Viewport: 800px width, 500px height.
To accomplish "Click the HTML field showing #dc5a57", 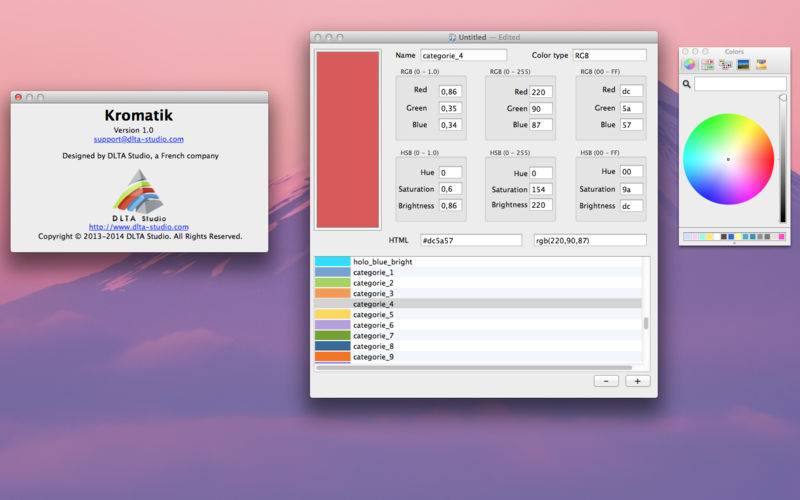I will [x=471, y=240].
